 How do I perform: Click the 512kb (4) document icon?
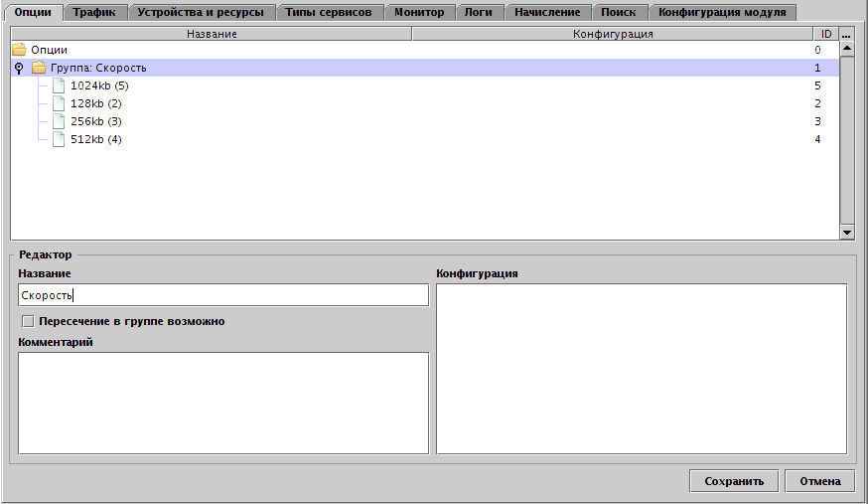[59, 139]
